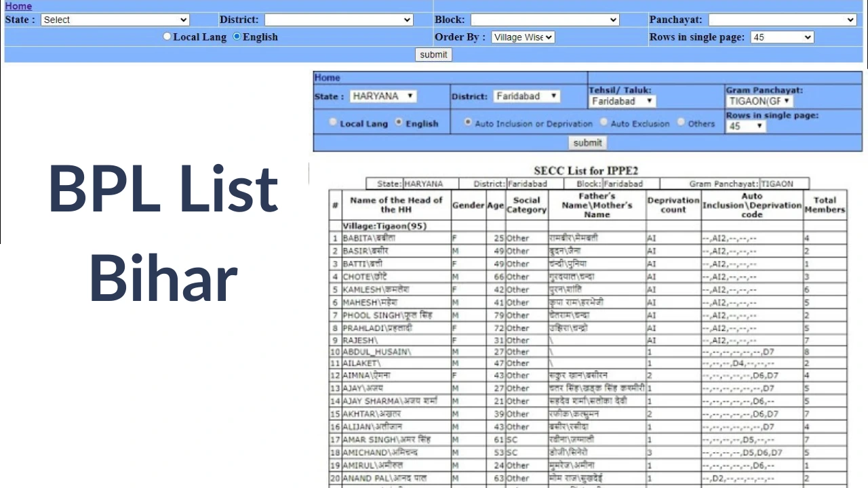Open the Order By Village Wise dropdown
This screenshot has width=868, height=488.
click(523, 37)
